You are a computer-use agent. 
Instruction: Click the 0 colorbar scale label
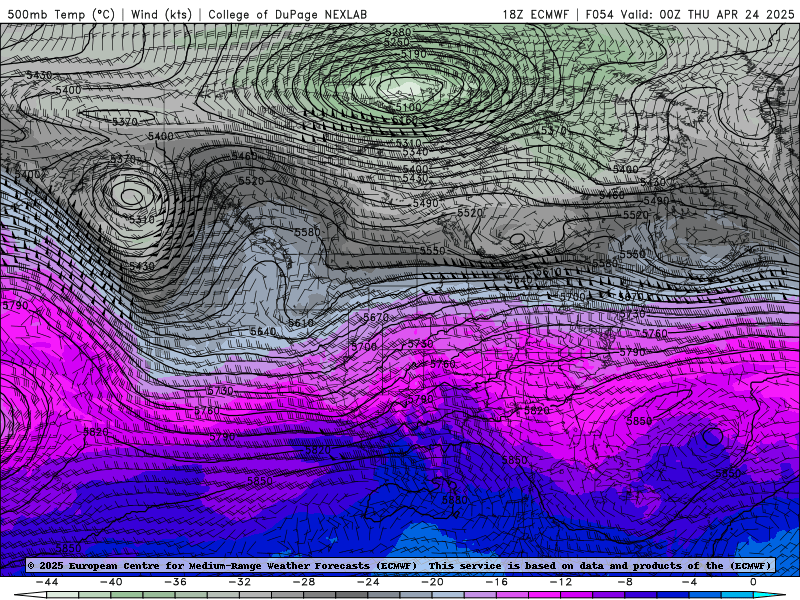[x=753, y=582]
